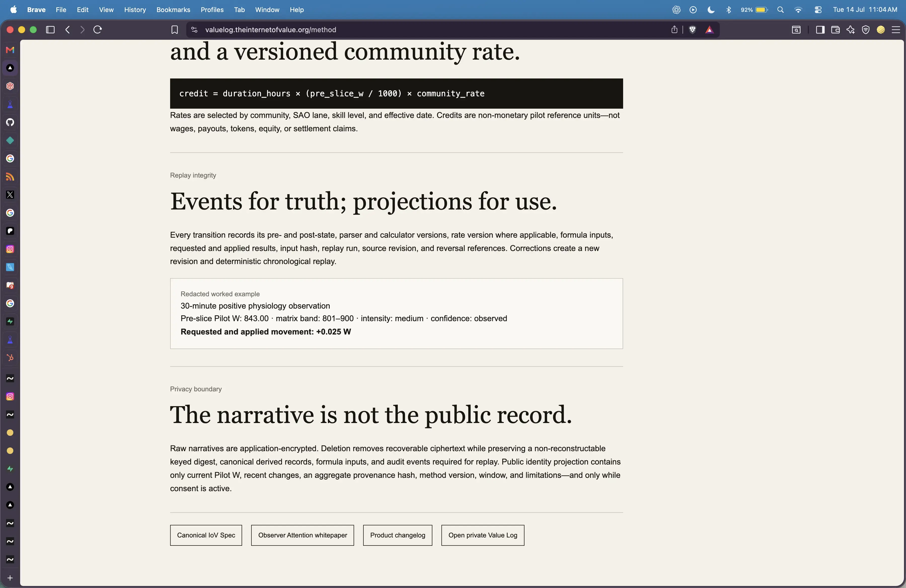
Task: Click the play circle menu bar icon
Action: (693, 10)
